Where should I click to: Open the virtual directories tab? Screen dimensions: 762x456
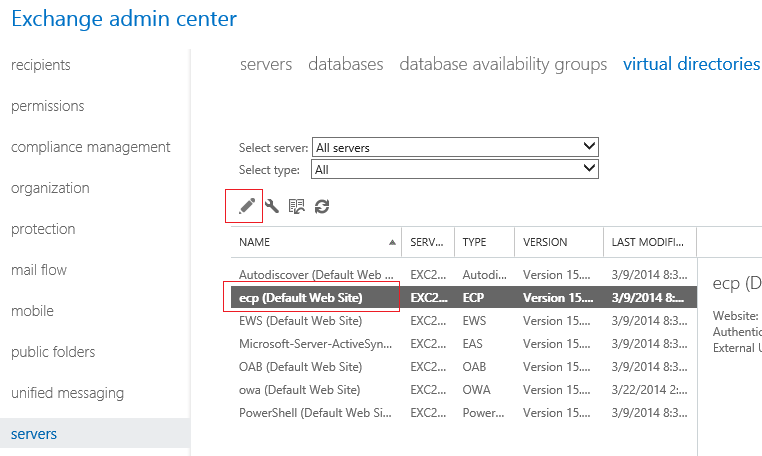coord(691,64)
